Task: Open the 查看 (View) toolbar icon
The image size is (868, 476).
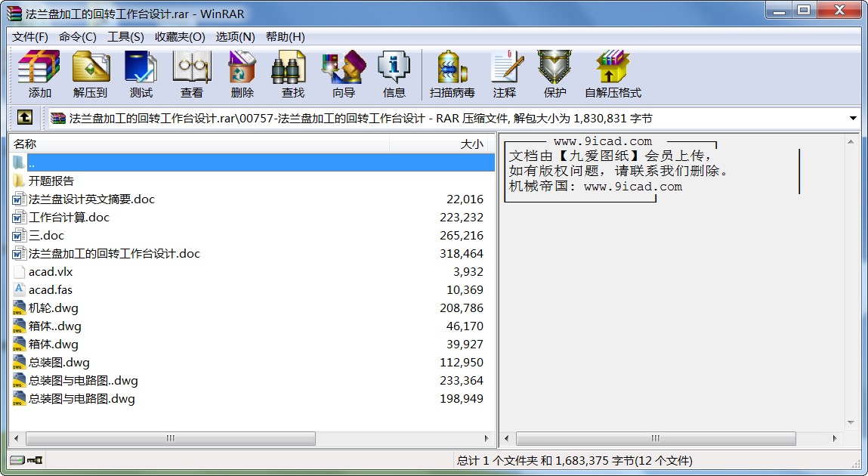Action: tap(191, 74)
